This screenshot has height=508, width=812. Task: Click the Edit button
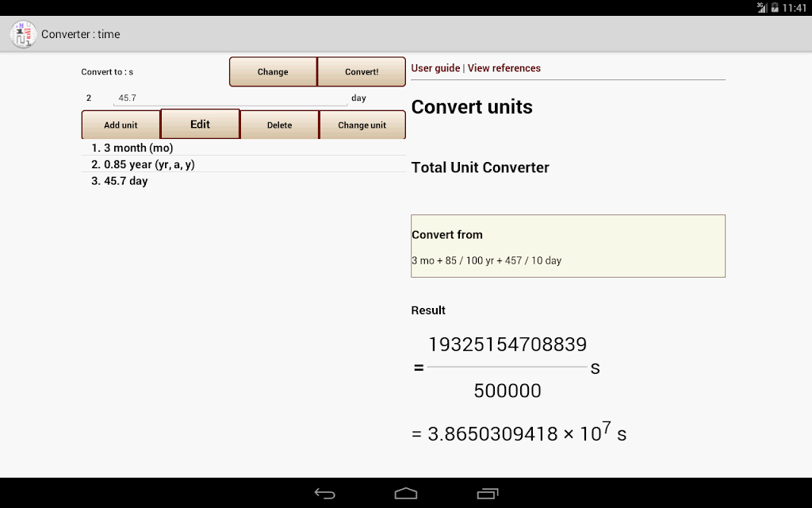click(x=200, y=124)
